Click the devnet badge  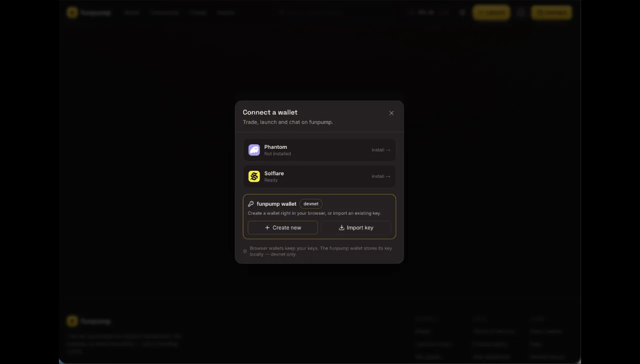311,204
